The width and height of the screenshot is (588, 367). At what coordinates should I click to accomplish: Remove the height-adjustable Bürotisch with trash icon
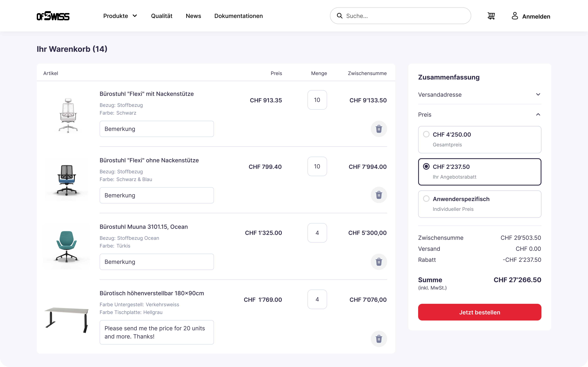379,339
